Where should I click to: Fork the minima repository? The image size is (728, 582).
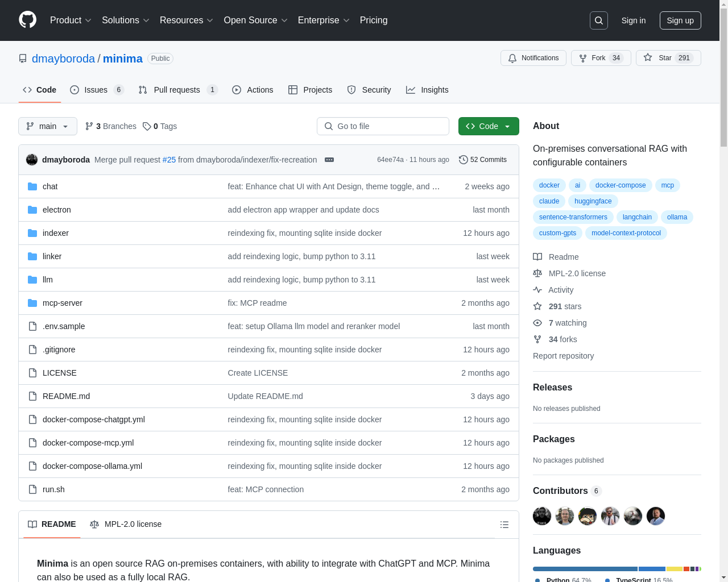[x=601, y=58]
